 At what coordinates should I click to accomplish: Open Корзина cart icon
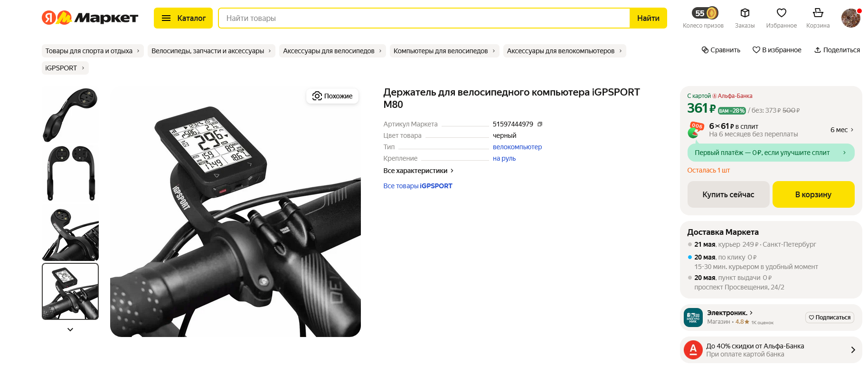tap(818, 13)
